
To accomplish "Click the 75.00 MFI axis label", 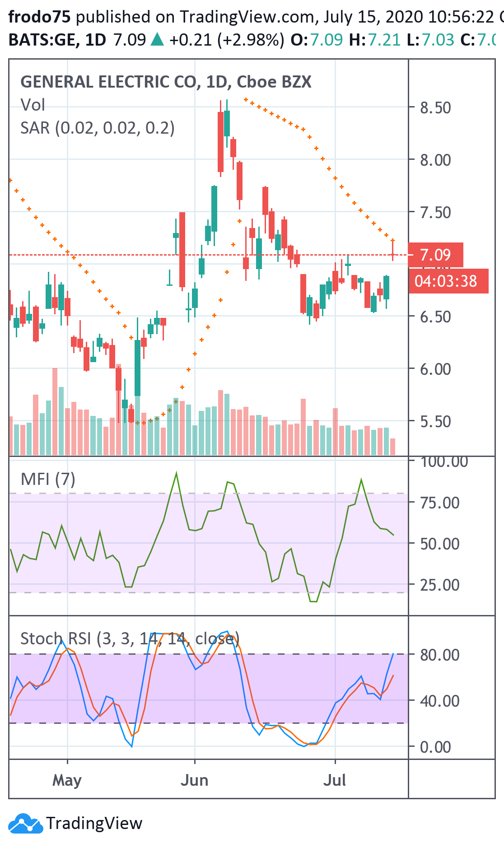I will click(439, 503).
